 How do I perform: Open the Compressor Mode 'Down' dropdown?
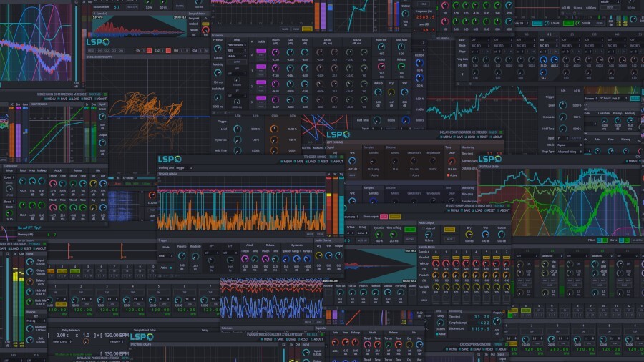point(9,177)
